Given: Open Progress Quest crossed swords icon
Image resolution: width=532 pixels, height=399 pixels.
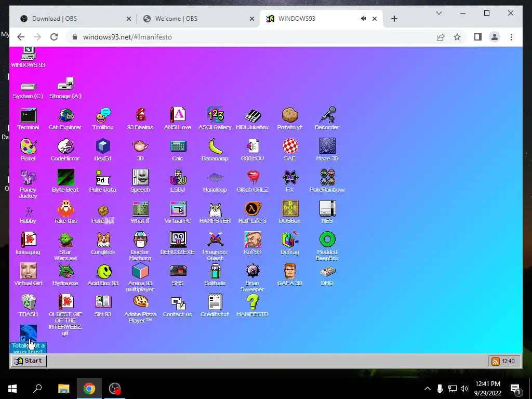Looking at the screenshot, I should coord(215,246).
